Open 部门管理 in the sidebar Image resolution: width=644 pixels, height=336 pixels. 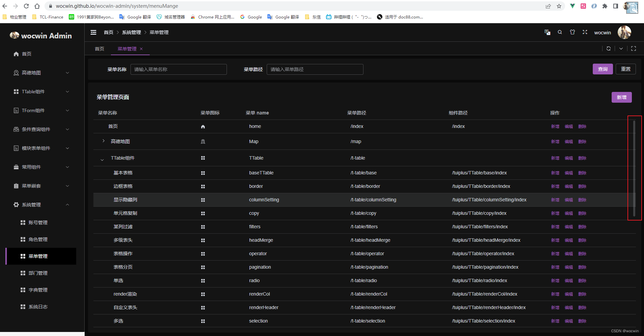tap(41, 273)
